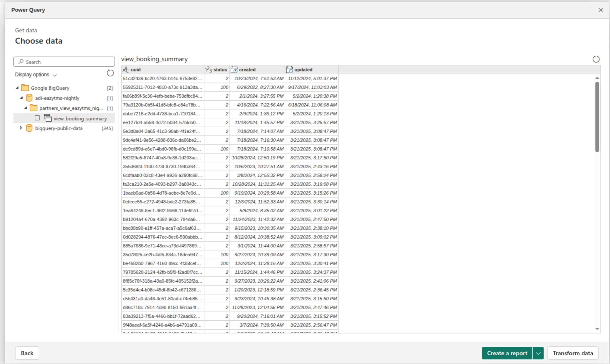The image size is (610, 364).
Task: Click created cell 12/6/2024, 11:52:33 AM
Action: [x=257, y=202]
